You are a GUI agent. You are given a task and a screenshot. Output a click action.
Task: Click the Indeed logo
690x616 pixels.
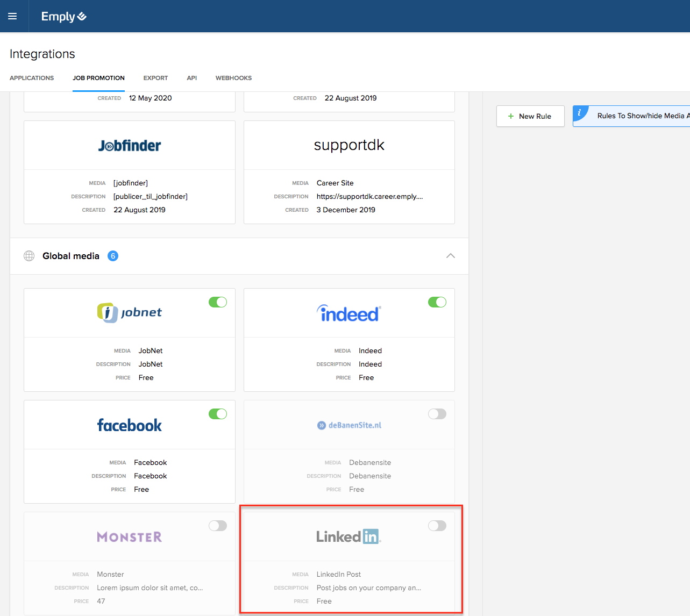(349, 313)
